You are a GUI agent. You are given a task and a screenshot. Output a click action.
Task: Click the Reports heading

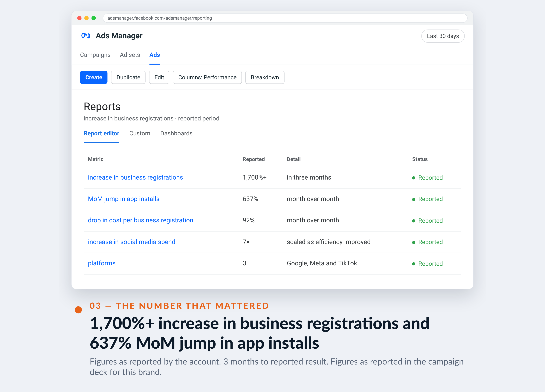click(x=102, y=106)
